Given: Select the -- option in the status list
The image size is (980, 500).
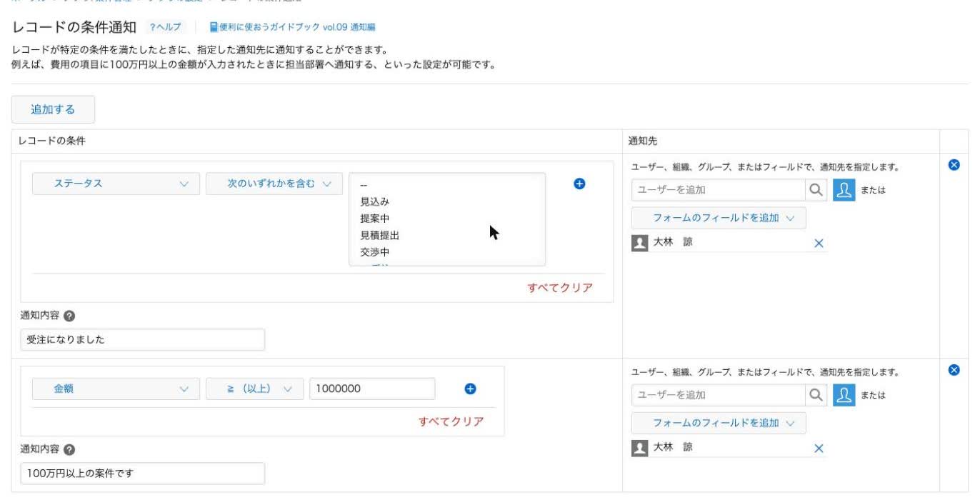Looking at the screenshot, I should tap(364, 184).
